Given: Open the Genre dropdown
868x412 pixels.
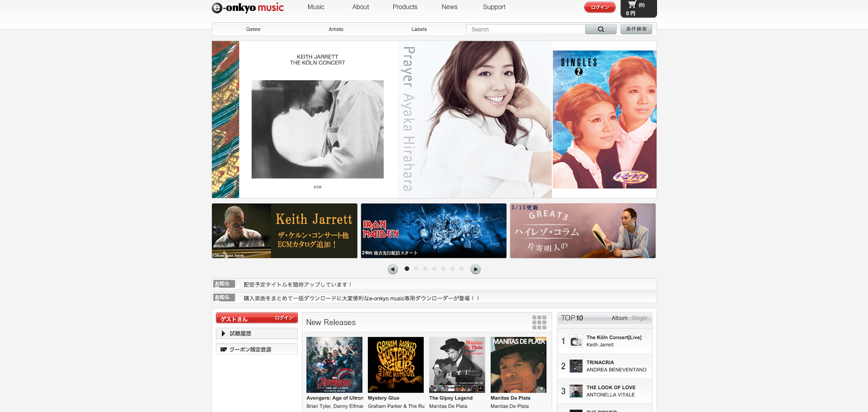Looking at the screenshot, I should pos(253,29).
